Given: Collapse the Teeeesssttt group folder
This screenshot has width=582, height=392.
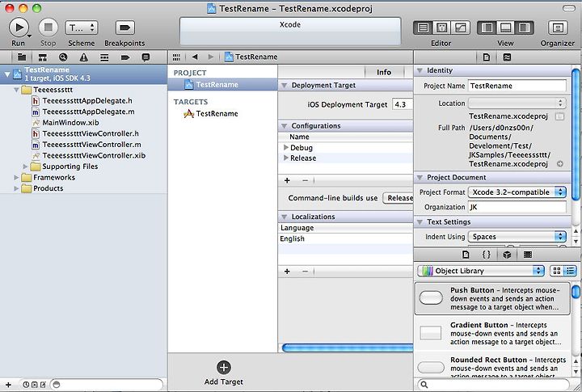Looking at the screenshot, I should [x=16, y=90].
